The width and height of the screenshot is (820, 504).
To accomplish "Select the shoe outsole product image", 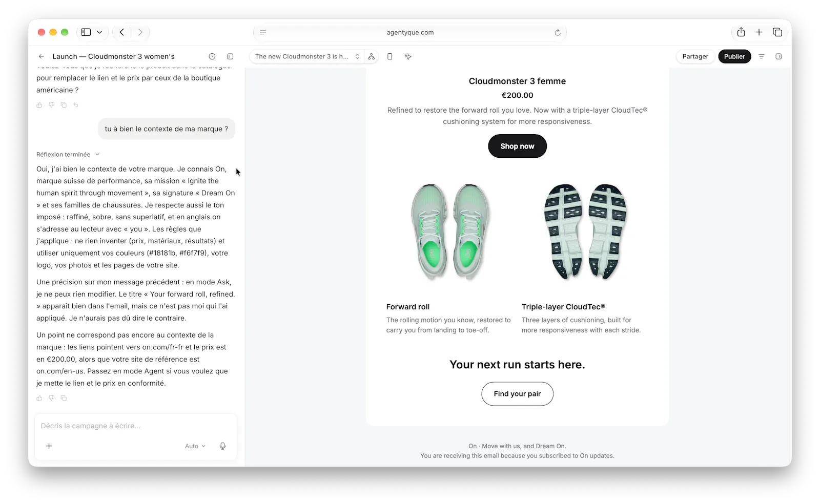I will (585, 232).
